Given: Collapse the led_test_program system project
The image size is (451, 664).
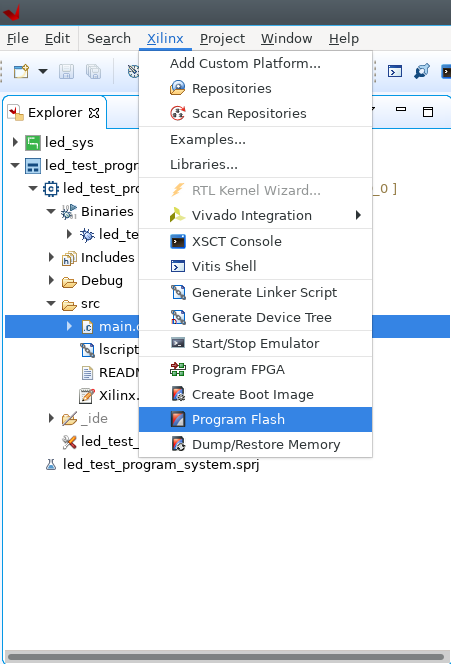Looking at the screenshot, I should 15,165.
